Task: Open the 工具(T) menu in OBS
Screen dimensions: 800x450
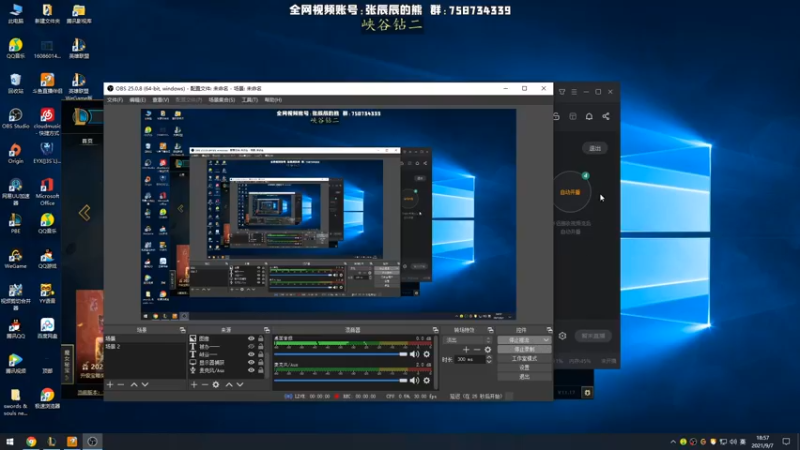Action: [x=249, y=100]
